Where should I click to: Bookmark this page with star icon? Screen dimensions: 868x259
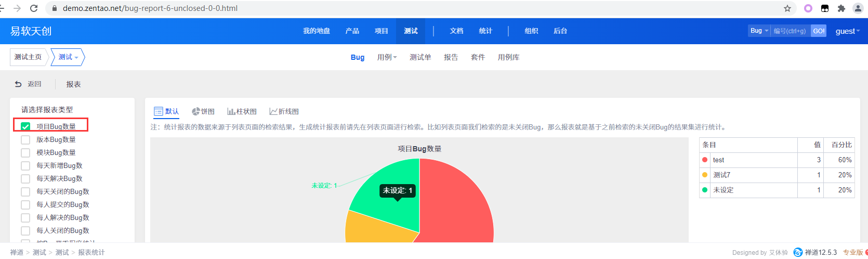coord(787,8)
